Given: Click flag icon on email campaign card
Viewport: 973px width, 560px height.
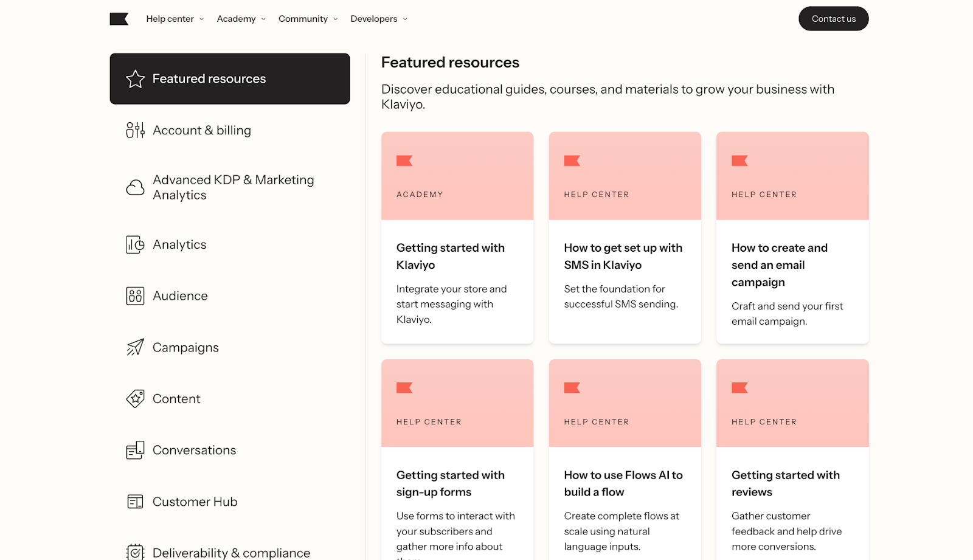Looking at the screenshot, I should tap(739, 161).
